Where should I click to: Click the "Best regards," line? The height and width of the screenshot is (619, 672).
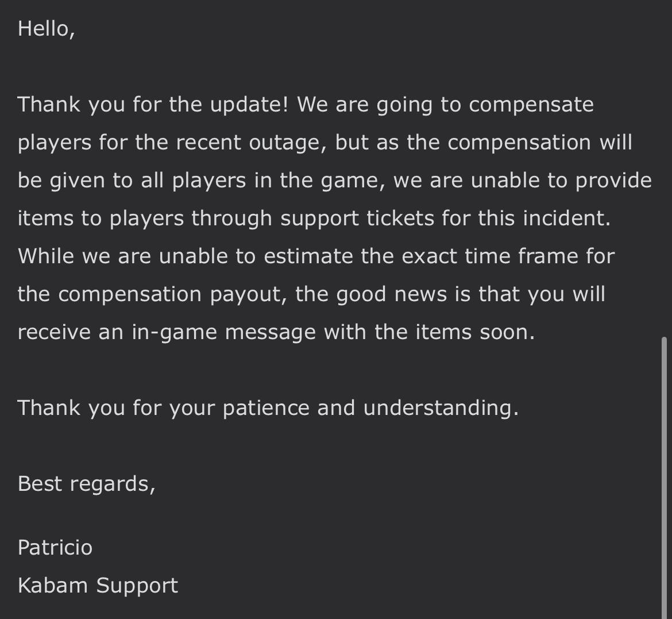pos(87,484)
